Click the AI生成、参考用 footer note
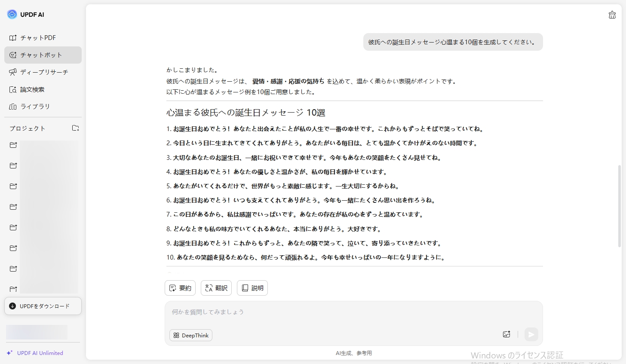 [x=353, y=353]
